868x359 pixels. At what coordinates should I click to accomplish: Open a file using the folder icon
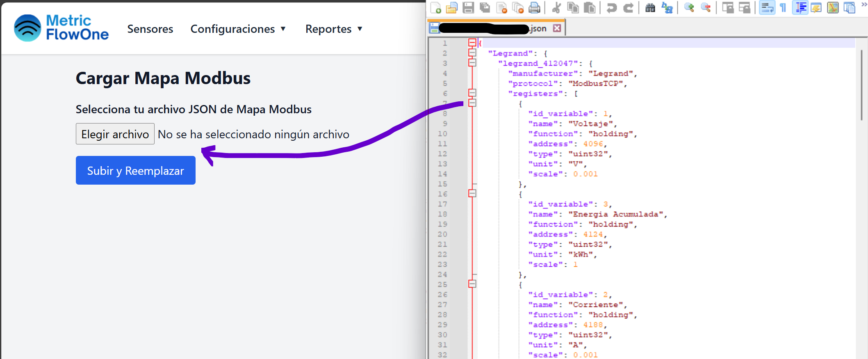click(x=451, y=8)
